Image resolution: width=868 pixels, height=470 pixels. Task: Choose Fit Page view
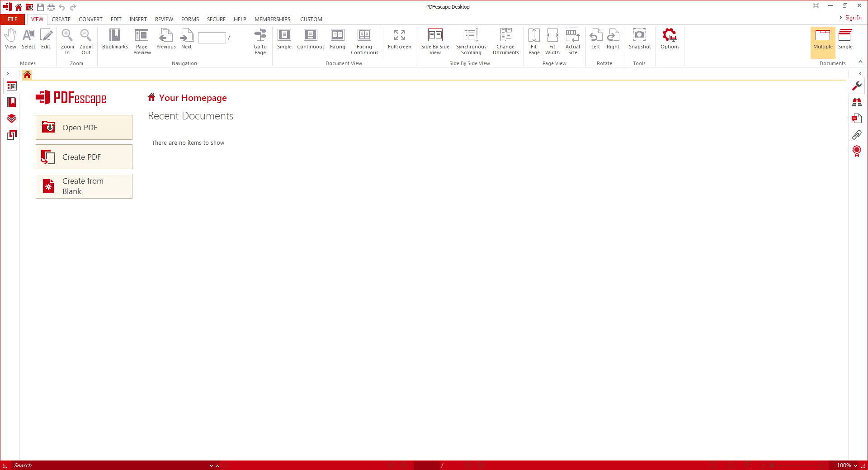point(534,42)
